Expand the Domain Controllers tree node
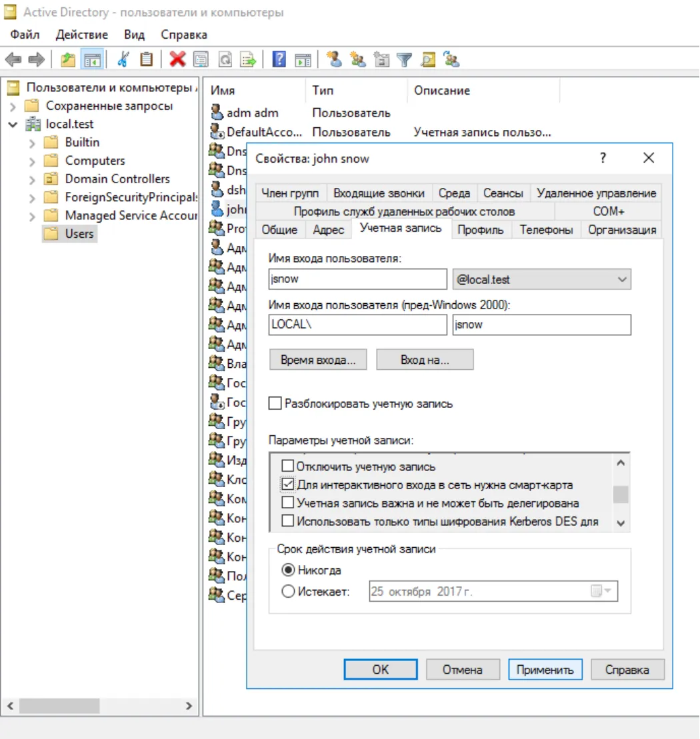 coord(31,179)
